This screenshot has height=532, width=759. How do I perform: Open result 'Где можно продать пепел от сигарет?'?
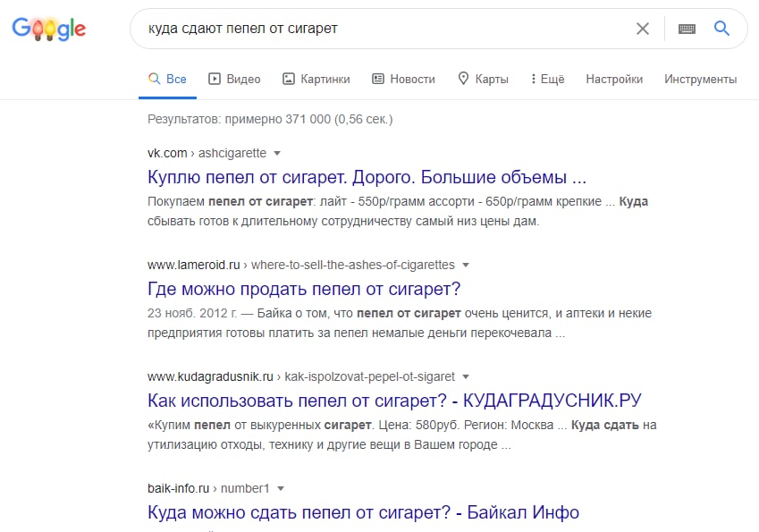pyautogui.click(x=304, y=289)
